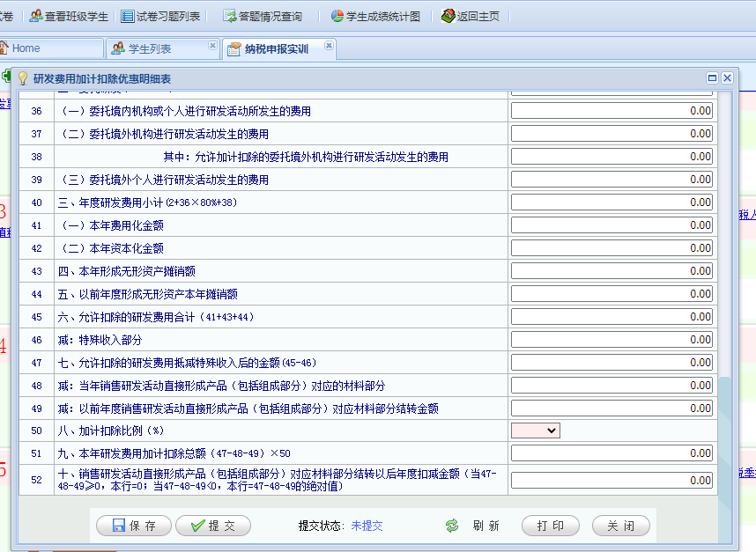Maximize the 研发费用加计扣除优惠明细表 dialog
Image resolution: width=756 pixels, height=552 pixels.
point(712,78)
